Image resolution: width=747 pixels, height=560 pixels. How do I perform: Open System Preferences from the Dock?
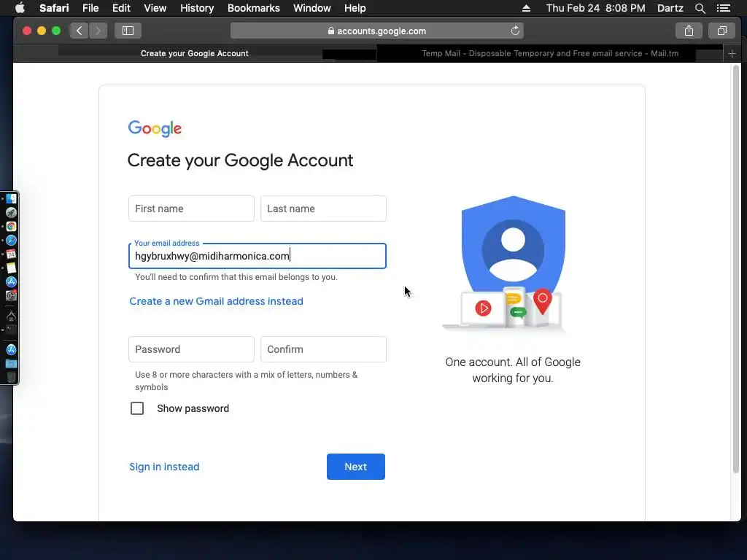coord(12,295)
